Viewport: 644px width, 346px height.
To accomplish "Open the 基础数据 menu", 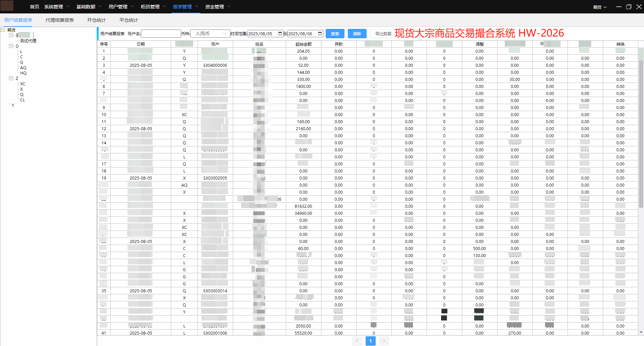I will [x=89, y=7].
